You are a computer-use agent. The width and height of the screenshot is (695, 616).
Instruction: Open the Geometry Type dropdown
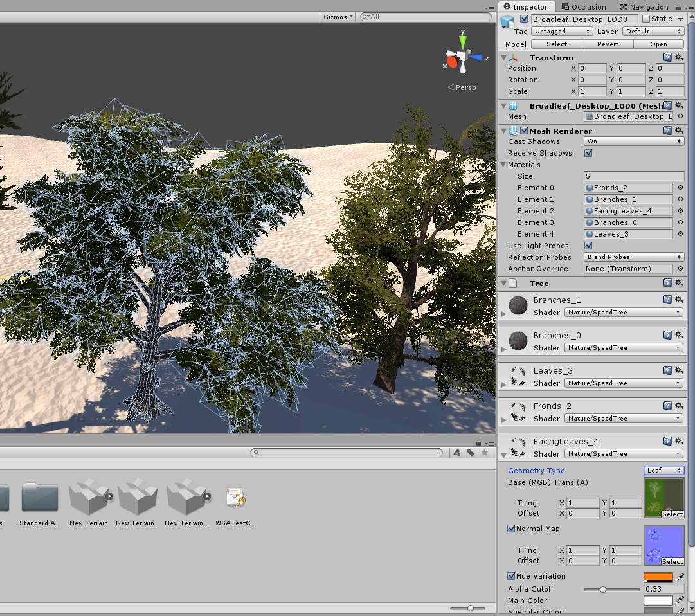663,470
